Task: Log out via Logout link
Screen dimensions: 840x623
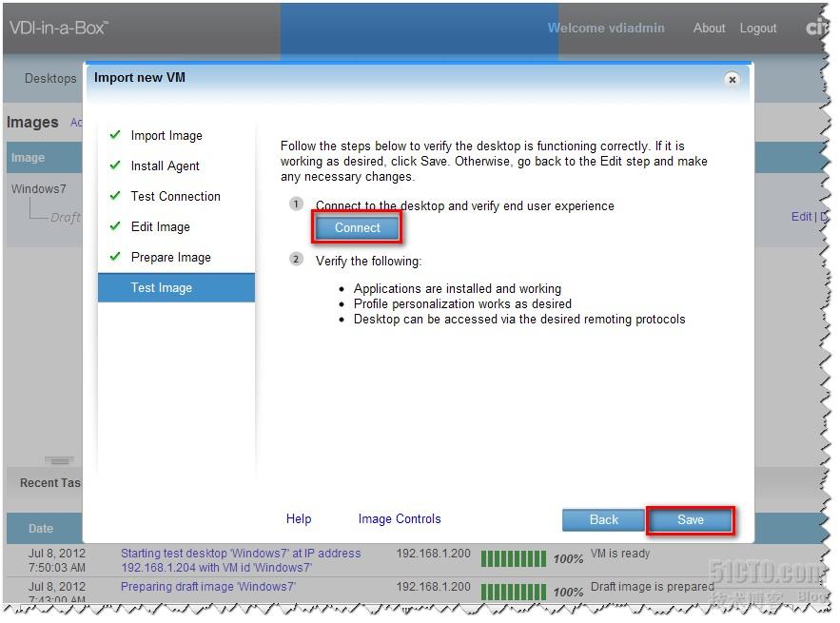Action: [757, 28]
